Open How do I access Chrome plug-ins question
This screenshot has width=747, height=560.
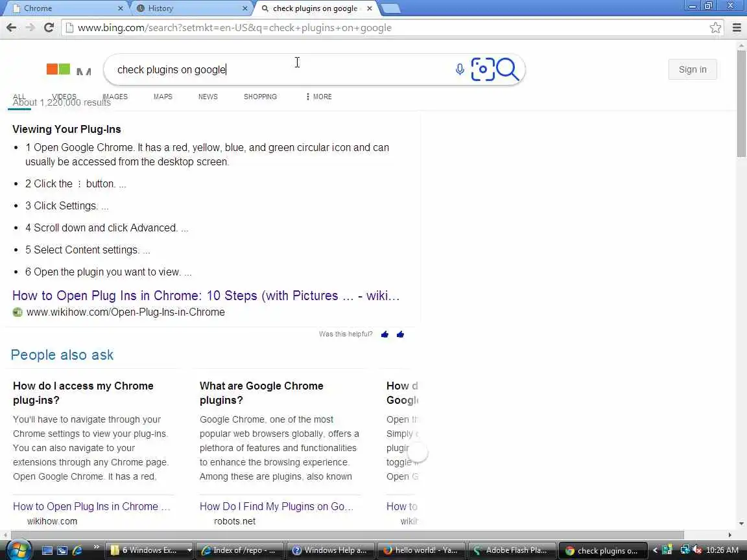(83, 393)
